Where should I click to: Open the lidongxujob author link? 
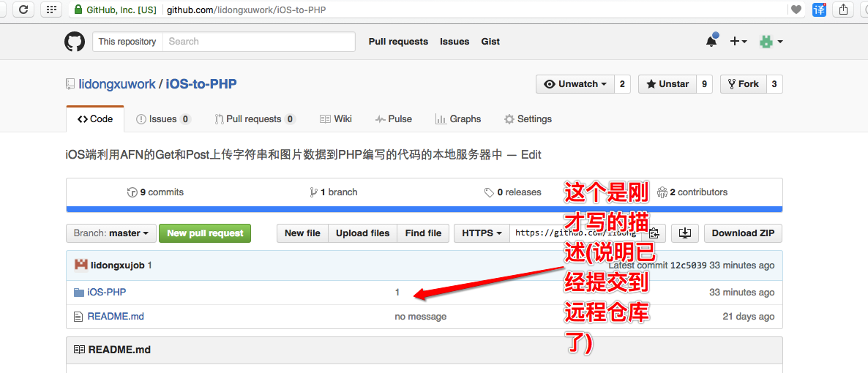pos(117,265)
